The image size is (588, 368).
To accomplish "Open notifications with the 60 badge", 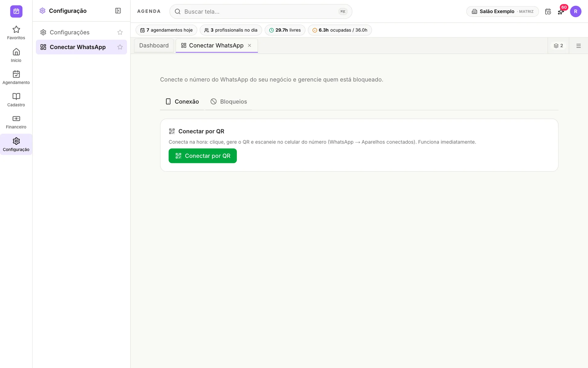I will coord(561,11).
